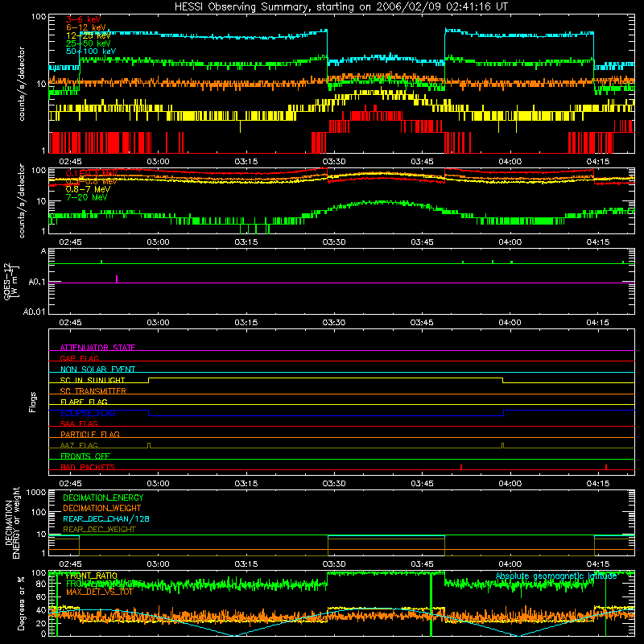Click the 03:15 time label under the GOES panel
Image resolution: width=644 pixels, height=644 pixels.
[246, 323]
